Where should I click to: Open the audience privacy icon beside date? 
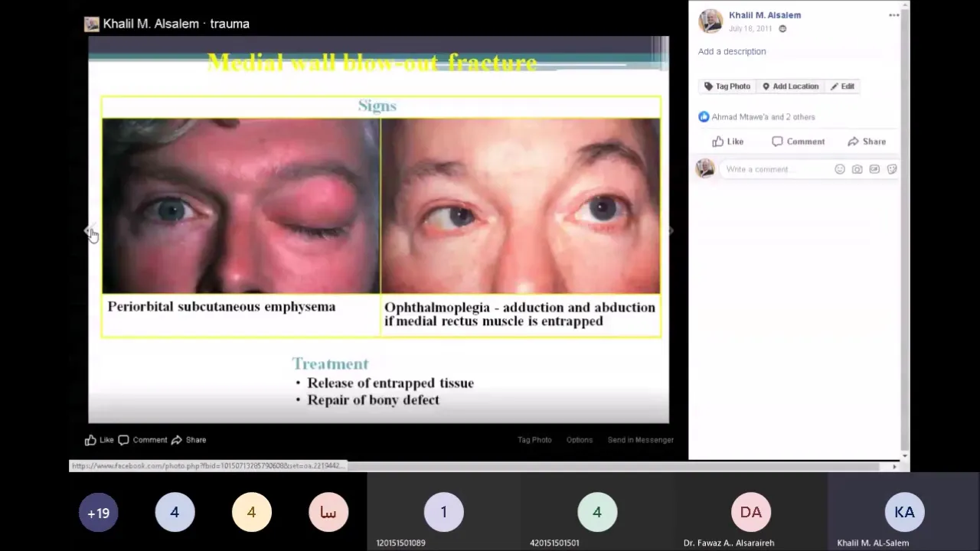pyautogui.click(x=782, y=29)
